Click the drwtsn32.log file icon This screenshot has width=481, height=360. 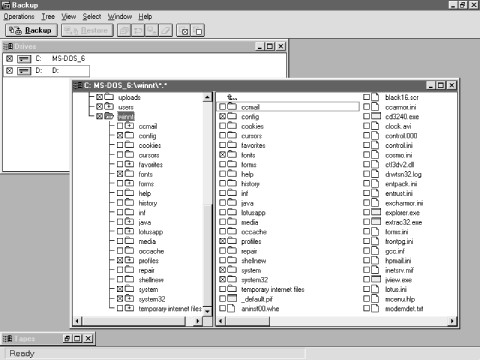(375, 174)
